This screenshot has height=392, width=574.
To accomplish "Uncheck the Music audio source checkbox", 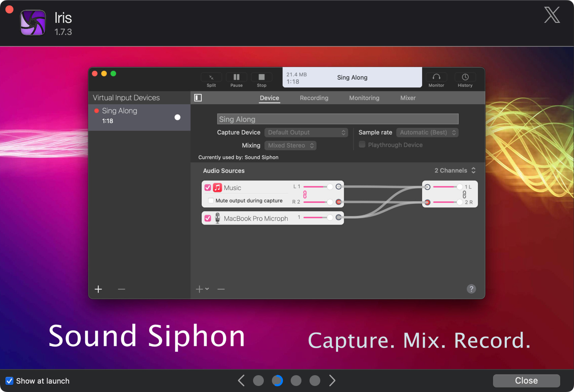I will [208, 188].
